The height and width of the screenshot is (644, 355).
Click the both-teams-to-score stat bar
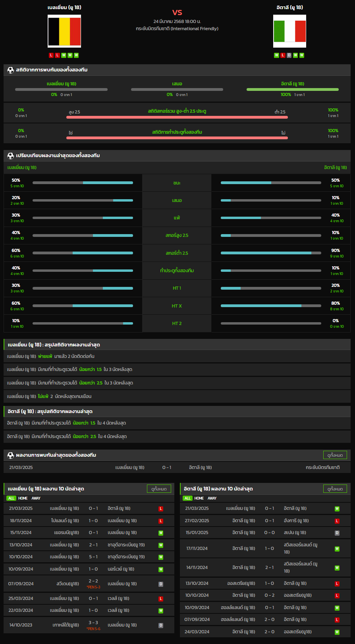pyautogui.click(x=177, y=138)
